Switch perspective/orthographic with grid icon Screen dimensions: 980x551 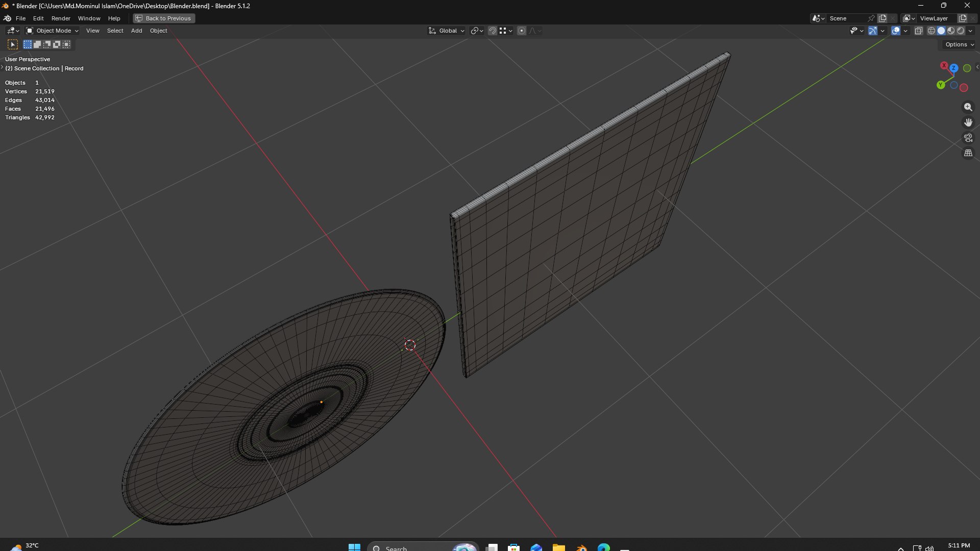click(x=968, y=153)
